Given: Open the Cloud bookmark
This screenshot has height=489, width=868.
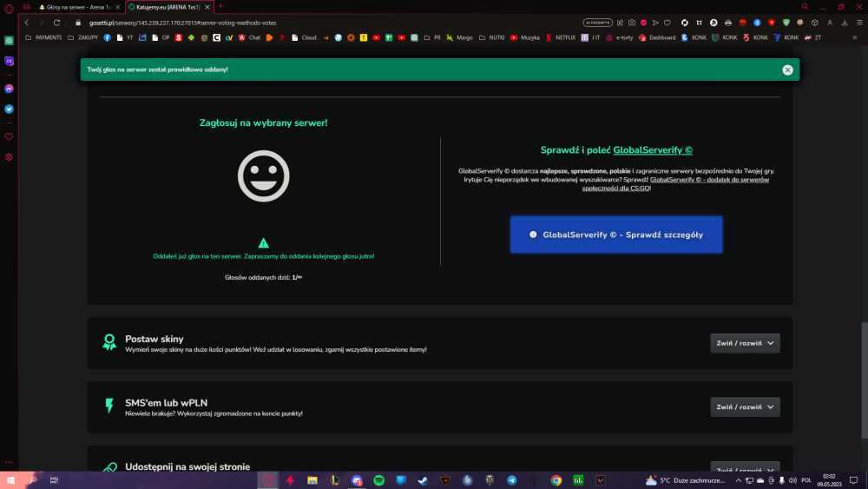Looking at the screenshot, I should click(x=304, y=37).
